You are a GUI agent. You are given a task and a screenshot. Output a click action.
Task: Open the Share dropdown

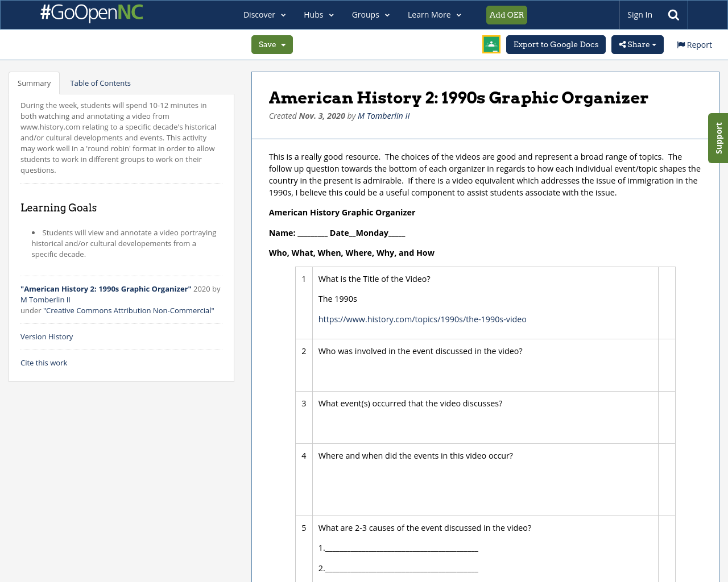(x=637, y=44)
